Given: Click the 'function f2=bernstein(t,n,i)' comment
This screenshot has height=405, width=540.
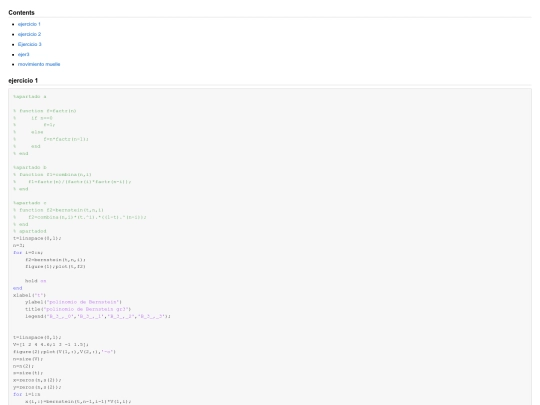Looking at the screenshot, I should (x=58, y=210).
